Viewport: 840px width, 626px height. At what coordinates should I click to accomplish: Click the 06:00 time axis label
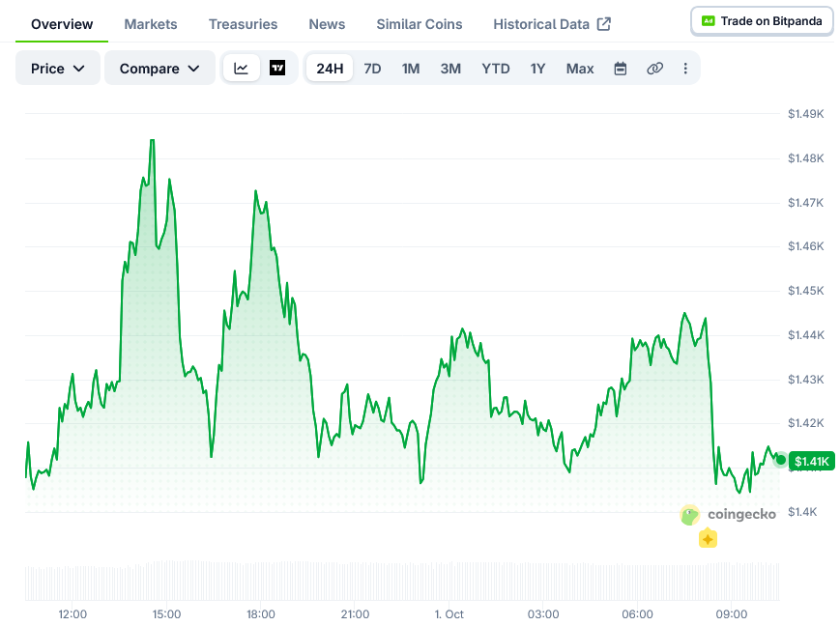pyautogui.click(x=638, y=614)
